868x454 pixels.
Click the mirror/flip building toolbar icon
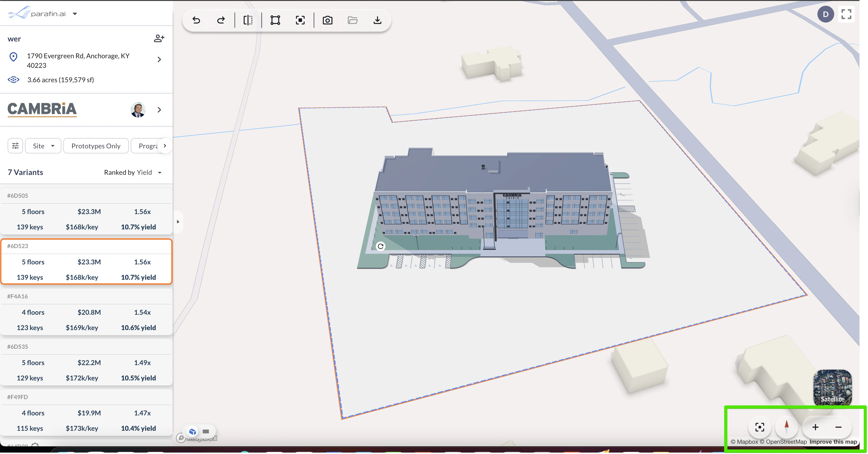click(x=248, y=20)
